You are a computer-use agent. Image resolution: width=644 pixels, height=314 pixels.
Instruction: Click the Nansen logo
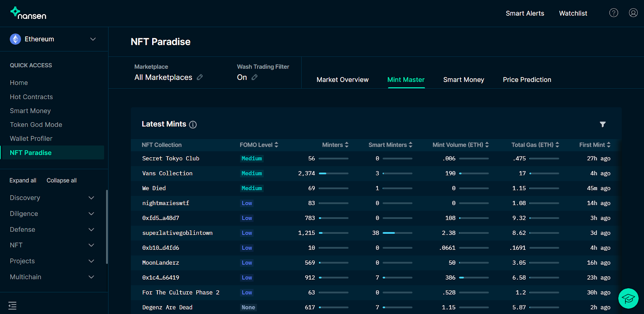(x=28, y=13)
